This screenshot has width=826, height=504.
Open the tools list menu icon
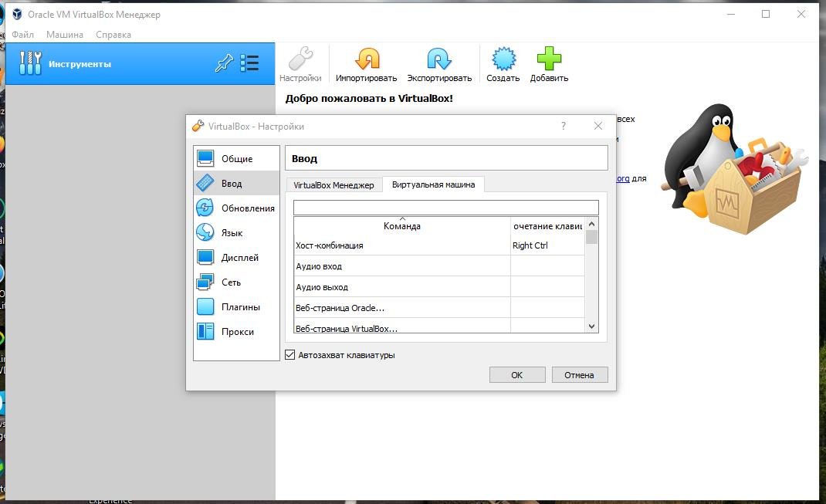click(x=249, y=63)
